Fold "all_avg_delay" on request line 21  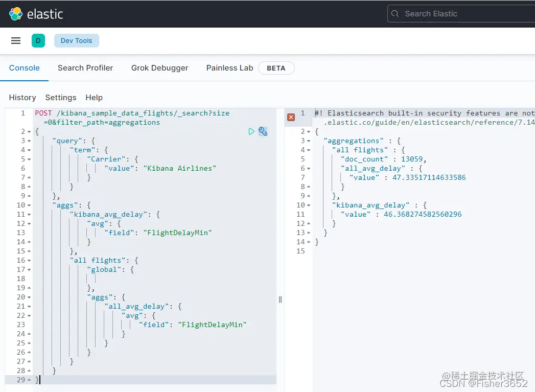pyautogui.click(x=29, y=307)
